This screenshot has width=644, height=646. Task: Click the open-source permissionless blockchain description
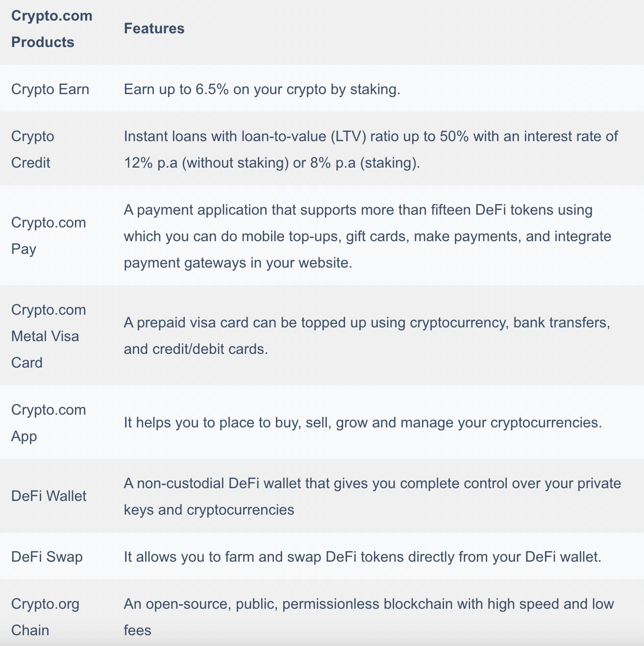click(369, 617)
